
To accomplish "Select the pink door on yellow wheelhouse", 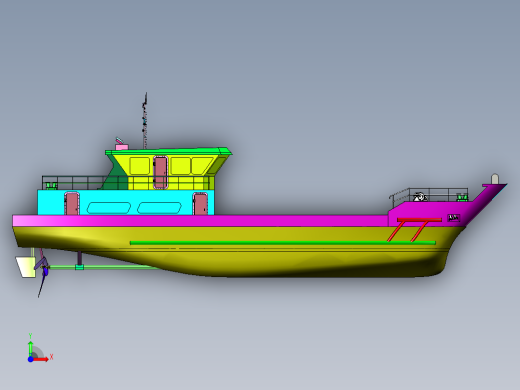I will coord(160,173).
